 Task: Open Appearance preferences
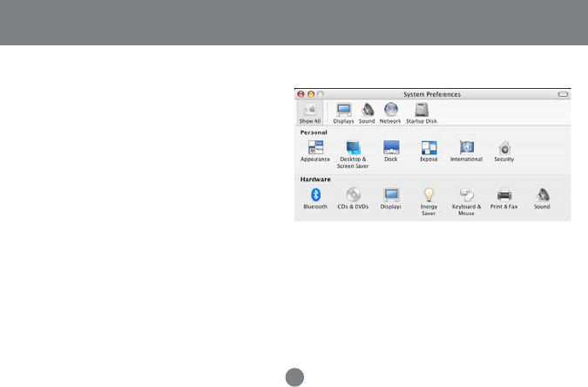coord(315,152)
